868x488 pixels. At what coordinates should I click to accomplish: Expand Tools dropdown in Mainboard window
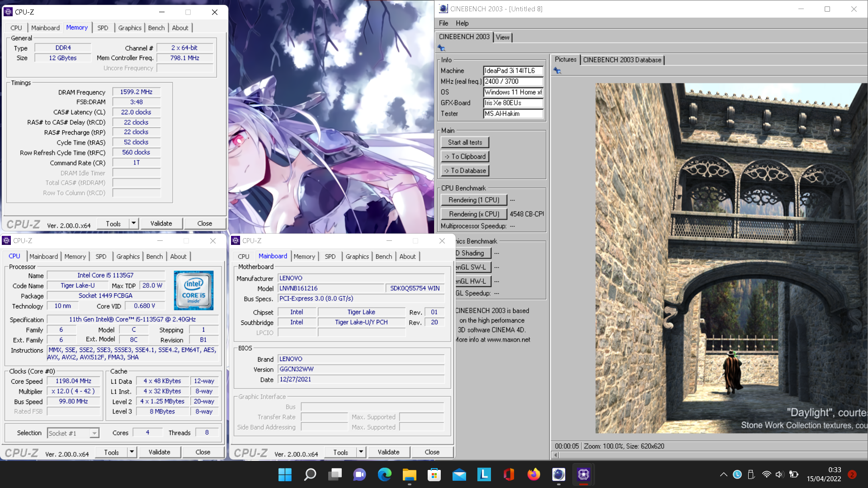(361, 452)
